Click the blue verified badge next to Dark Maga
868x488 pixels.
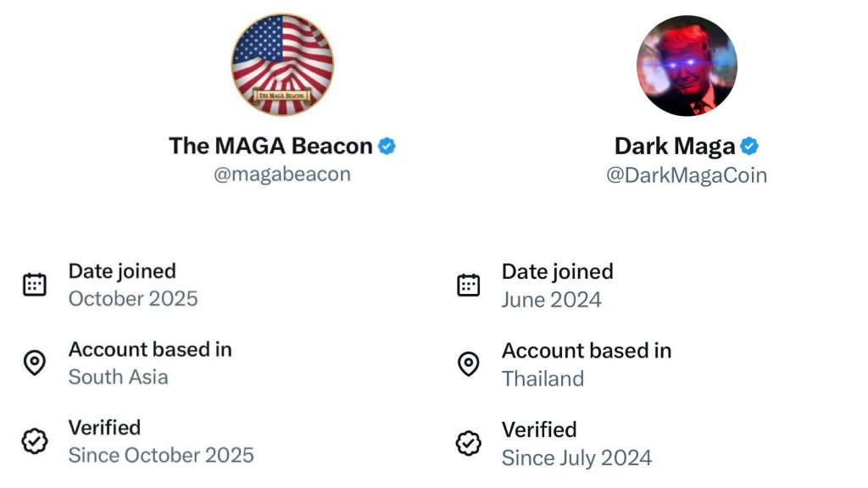point(748,146)
